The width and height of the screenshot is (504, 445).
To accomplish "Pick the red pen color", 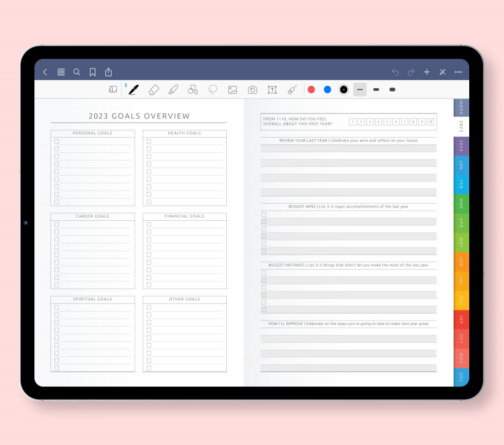I will pos(311,90).
